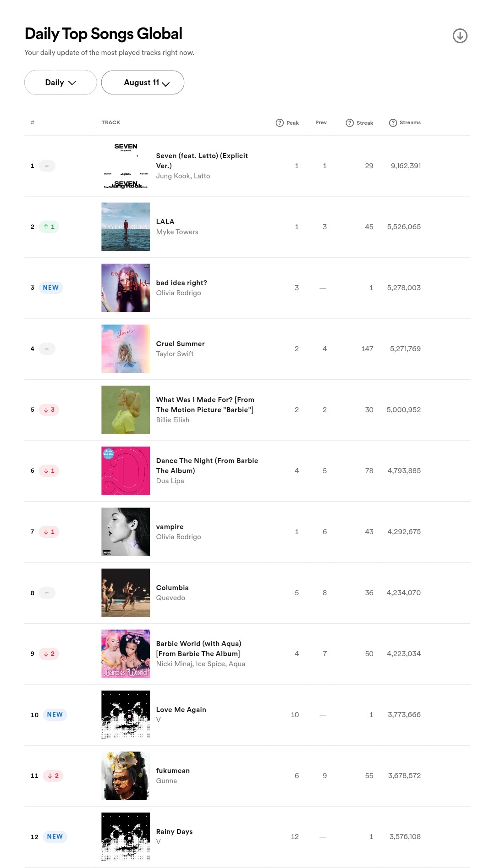This screenshot has width=495, height=868.
Task: Click the down-three indicator for Billie Eilish track
Action: [49, 410]
